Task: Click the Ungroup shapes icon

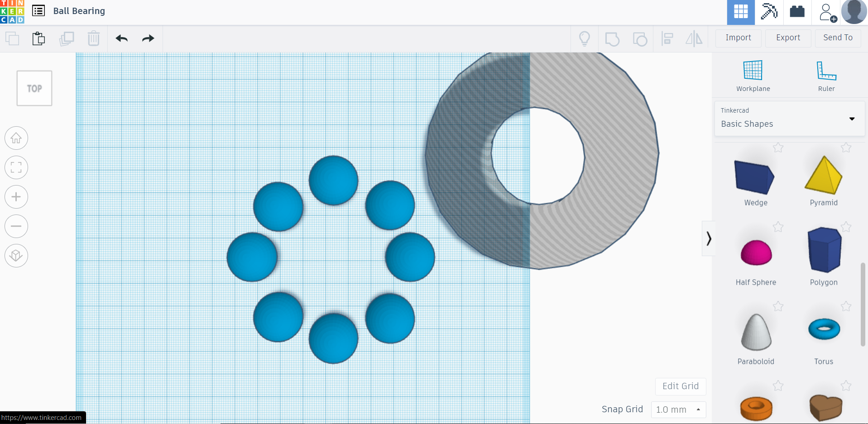Action: tap(640, 39)
